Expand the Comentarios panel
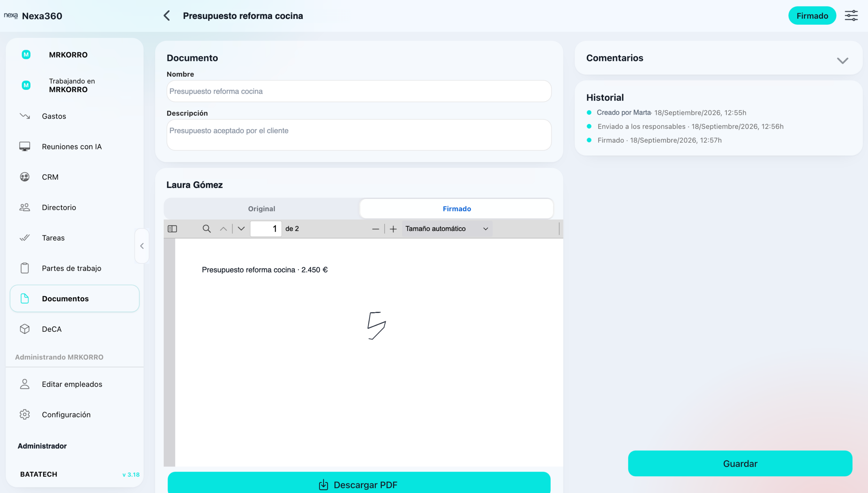This screenshot has height=493, width=868. point(842,60)
